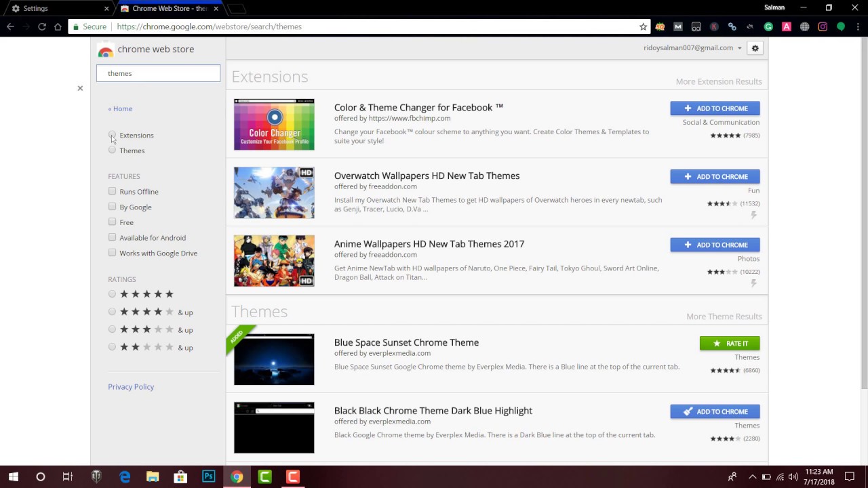
Task: Enable the By Google filter
Action: (x=112, y=207)
